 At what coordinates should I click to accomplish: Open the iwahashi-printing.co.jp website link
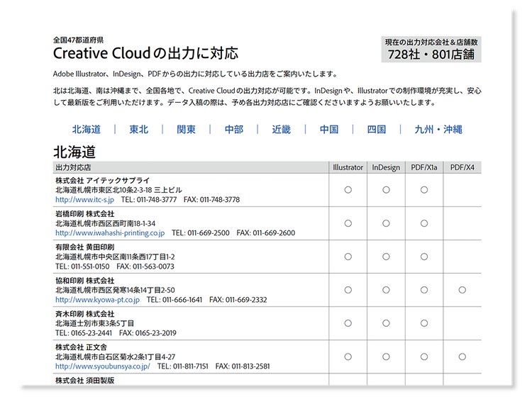[x=110, y=233]
